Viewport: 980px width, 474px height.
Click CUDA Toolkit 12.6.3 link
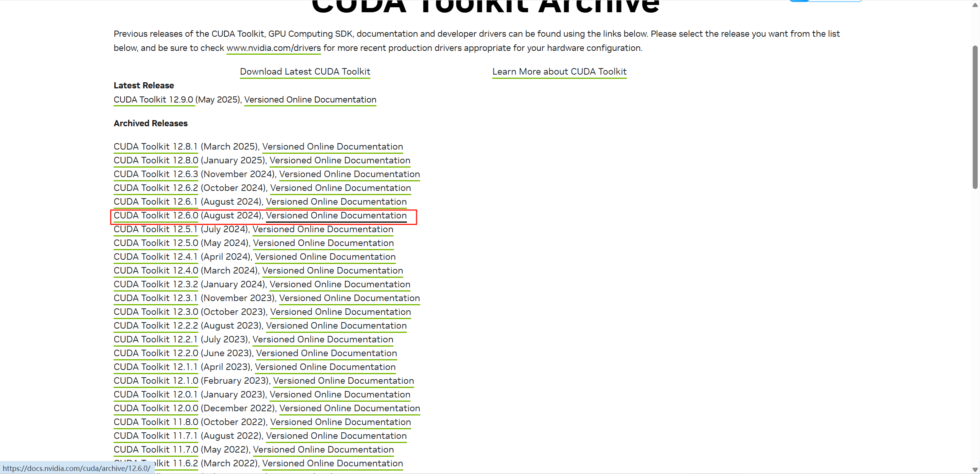156,174
